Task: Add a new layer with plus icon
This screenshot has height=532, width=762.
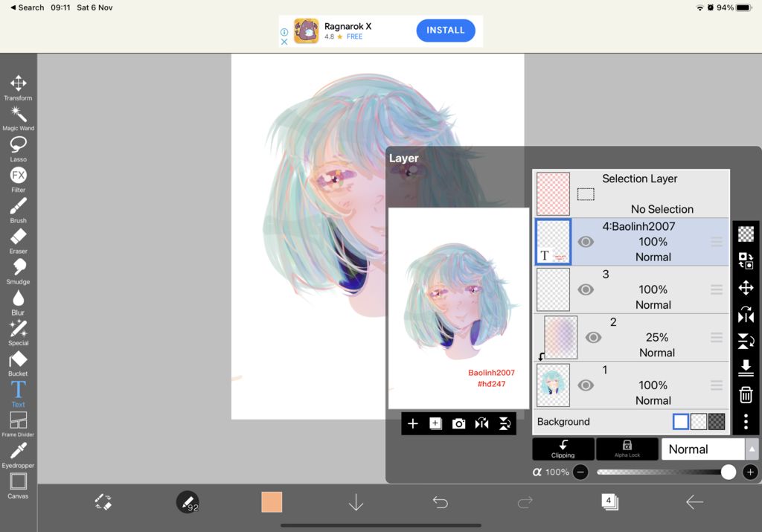Action: point(412,423)
